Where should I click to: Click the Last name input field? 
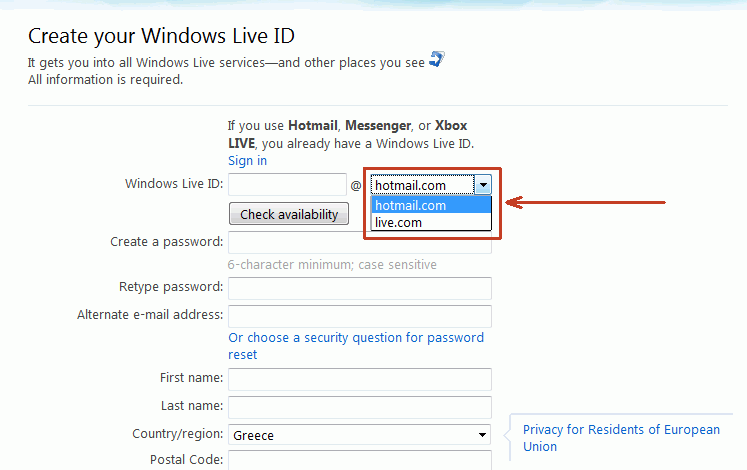pyautogui.click(x=360, y=407)
